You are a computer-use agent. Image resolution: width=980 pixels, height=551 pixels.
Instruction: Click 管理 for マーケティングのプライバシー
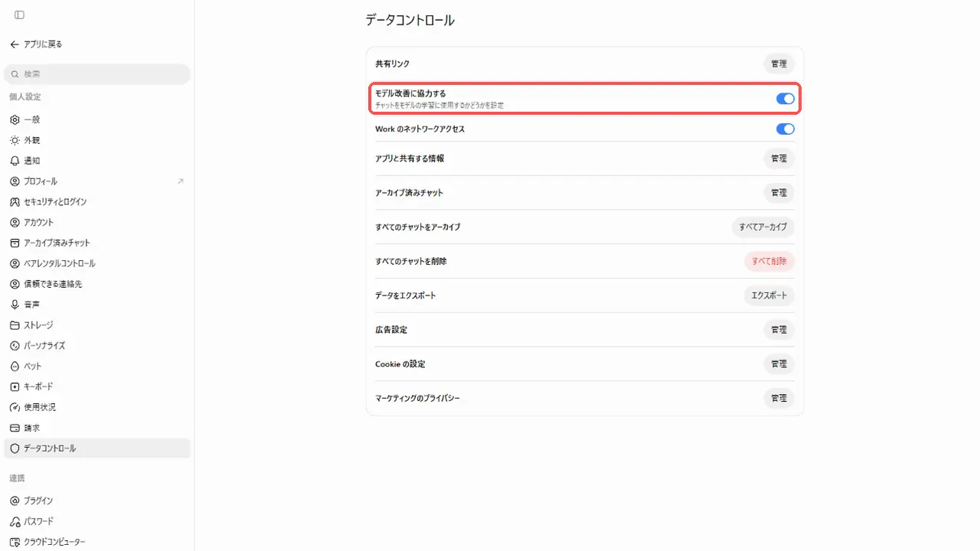tap(779, 399)
